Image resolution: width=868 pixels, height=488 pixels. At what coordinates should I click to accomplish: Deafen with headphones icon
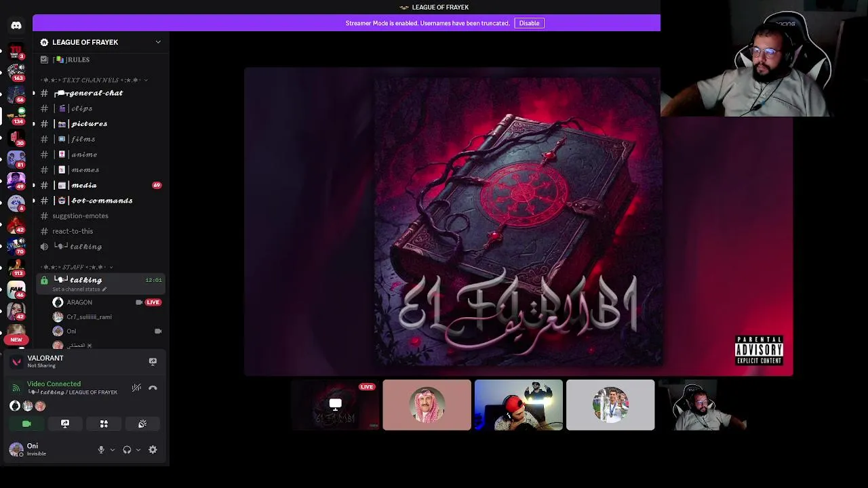(x=127, y=449)
